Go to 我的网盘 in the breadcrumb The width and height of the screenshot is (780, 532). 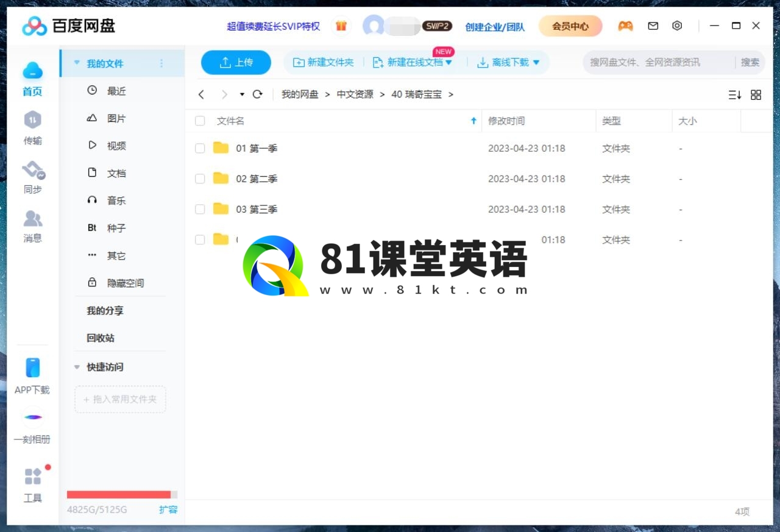tap(300, 94)
